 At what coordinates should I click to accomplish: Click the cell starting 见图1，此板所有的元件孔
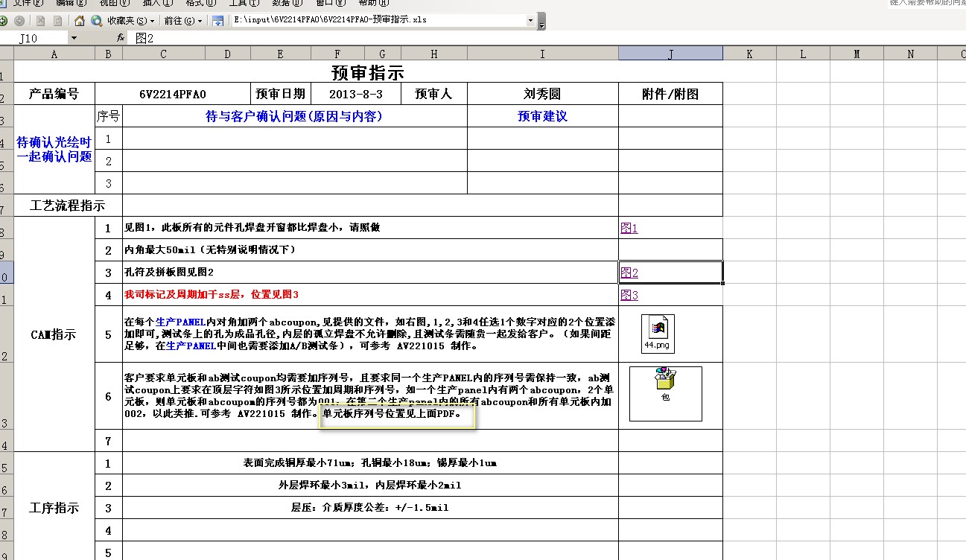(370, 228)
